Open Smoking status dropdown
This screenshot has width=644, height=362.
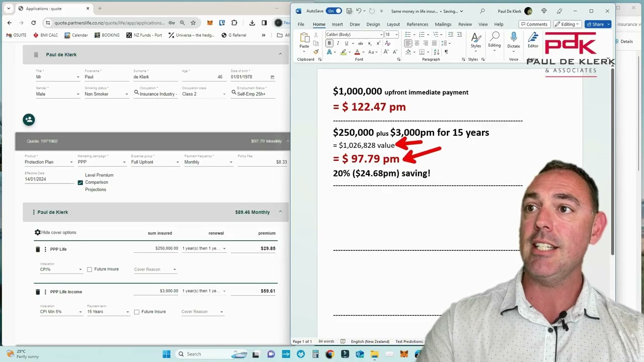106,94
